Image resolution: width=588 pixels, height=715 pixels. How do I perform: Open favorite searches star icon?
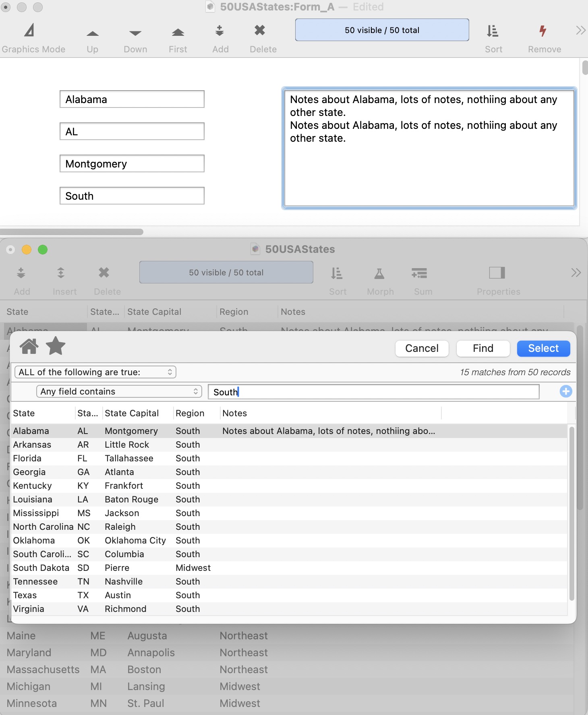[x=56, y=346]
